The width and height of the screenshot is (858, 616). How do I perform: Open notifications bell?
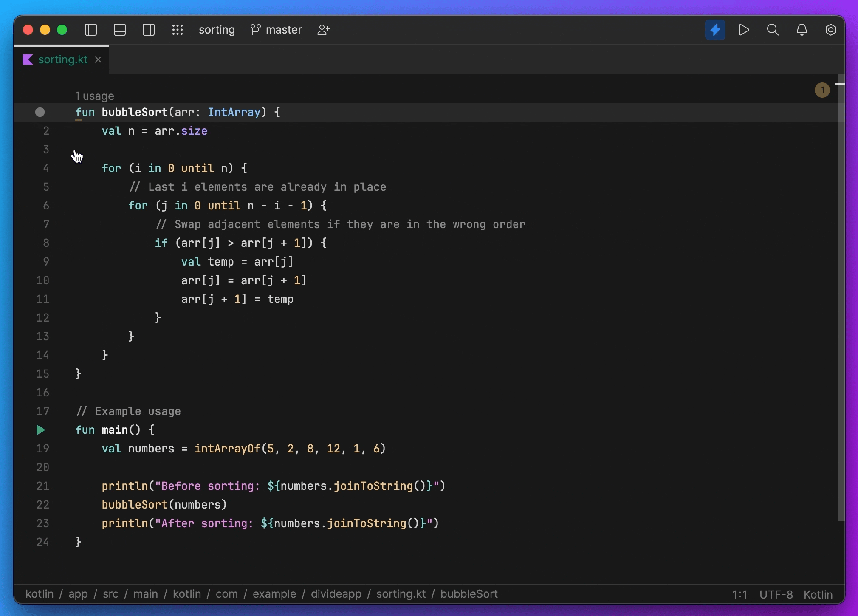tap(802, 30)
